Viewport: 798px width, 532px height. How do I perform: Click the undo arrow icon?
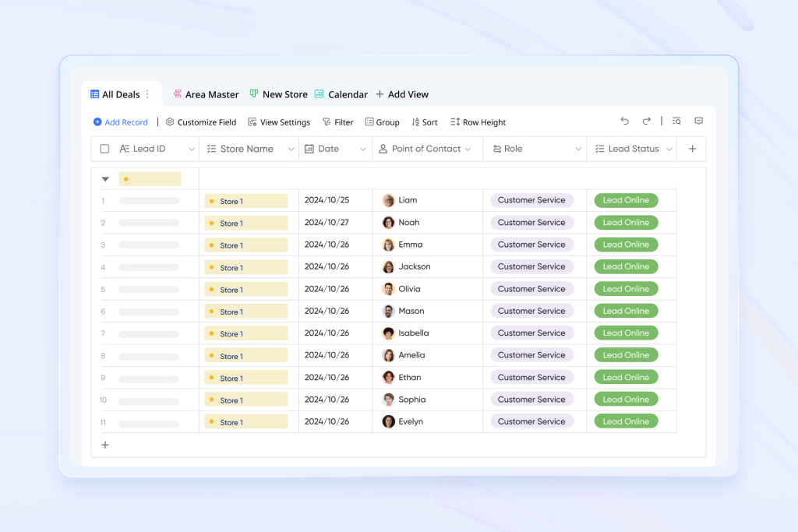624,121
